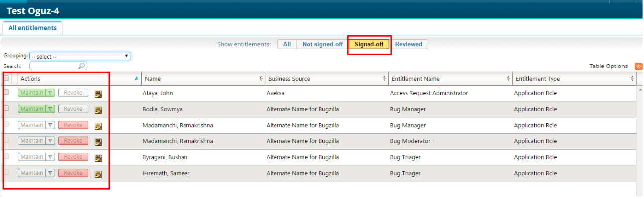Open the Grouping select dropdown
This screenshot has width=644, height=199.
pyautogui.click(x=80, y=56)
